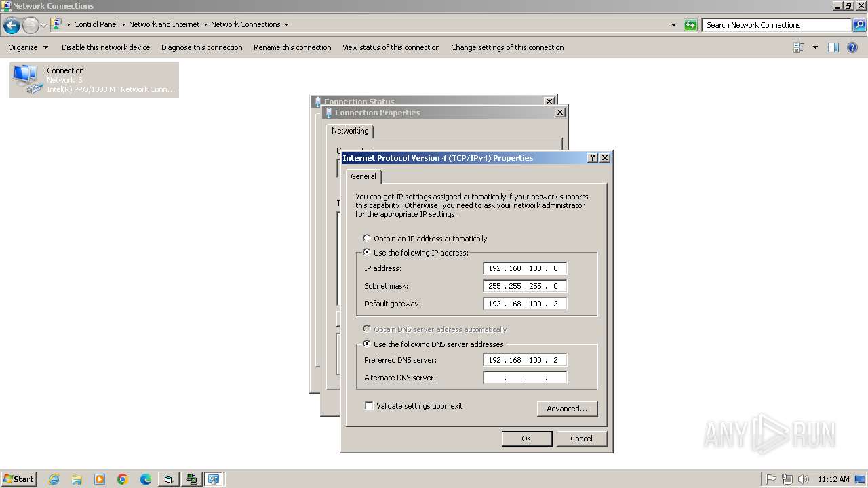Switch to the Network Connections taskbar window
This screenshot has height=488, width=868.
[191, 479]
